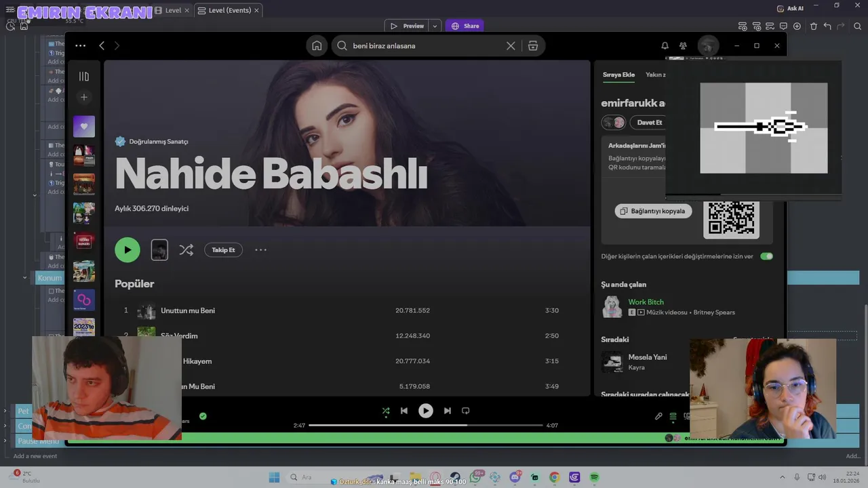Click the green saved checkmark in player
Screen dimensions: 868x488
203,416
